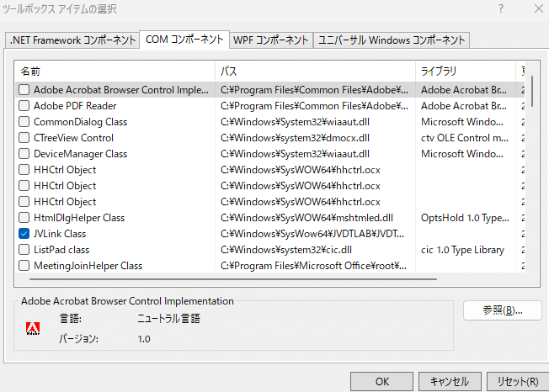Click the ニュートラル言語 language value
549x392 pixels.
click(168, 319)
